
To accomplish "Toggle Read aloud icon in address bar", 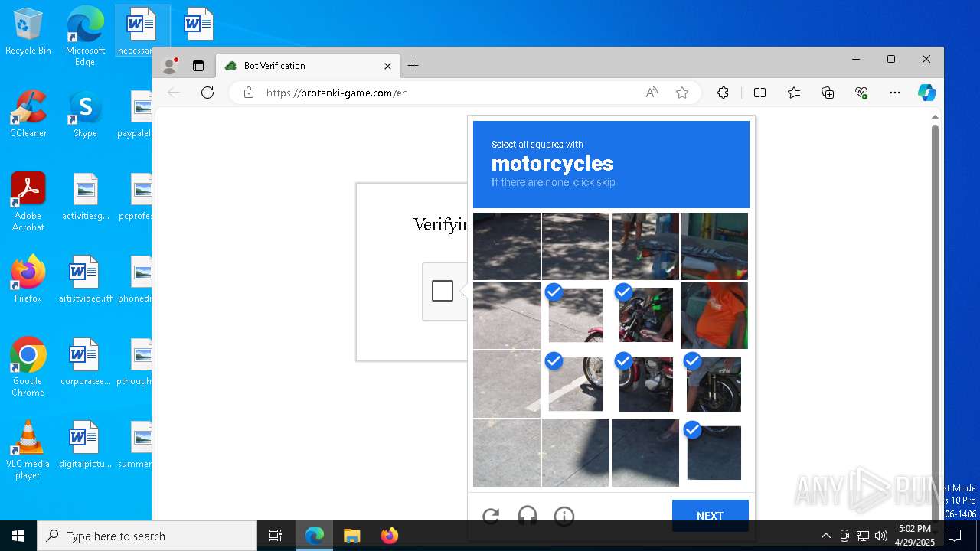I will (652, 93).
